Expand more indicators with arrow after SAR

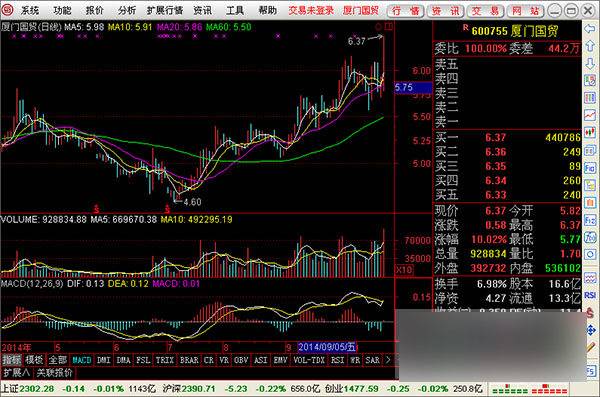pyautogui.click(x=388, y=360)
